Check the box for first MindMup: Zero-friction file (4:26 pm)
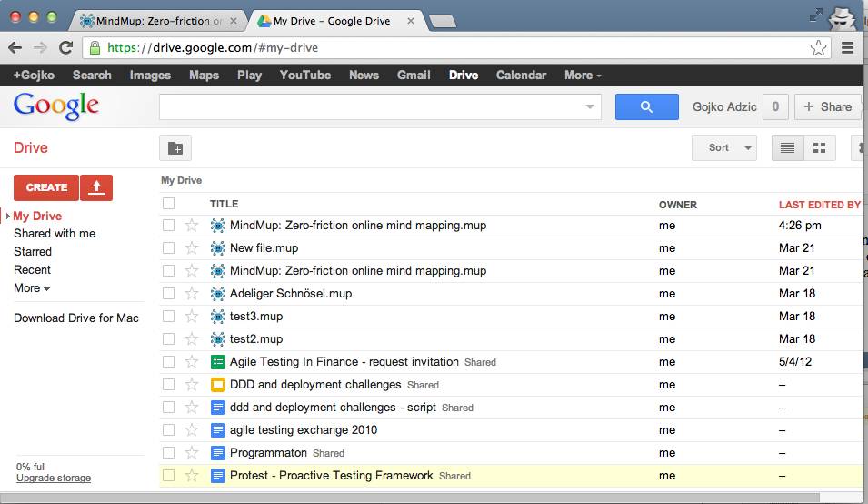Screen dimensions: 868x504 [x=169, y=225]
